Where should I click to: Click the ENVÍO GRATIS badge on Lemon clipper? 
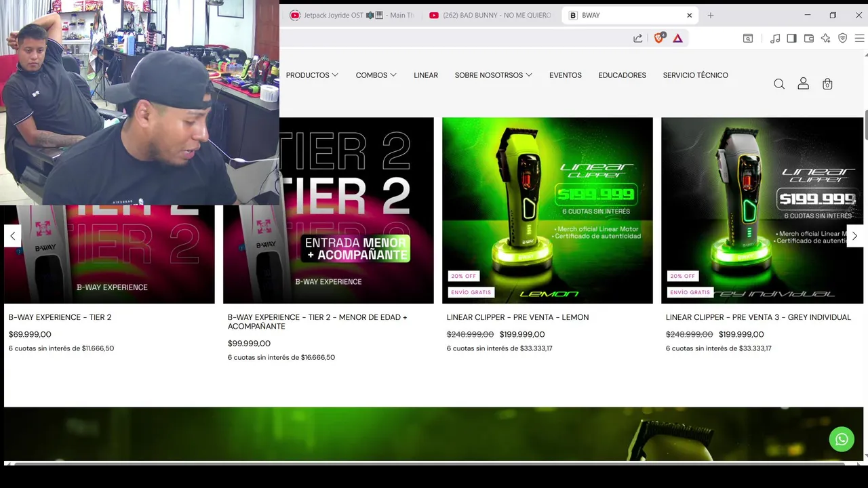click(471, 292)
